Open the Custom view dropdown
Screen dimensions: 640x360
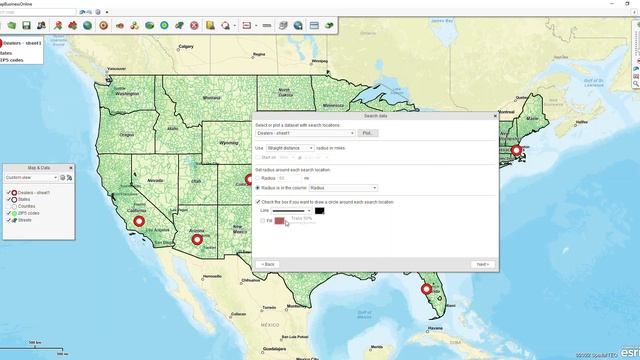31,178
